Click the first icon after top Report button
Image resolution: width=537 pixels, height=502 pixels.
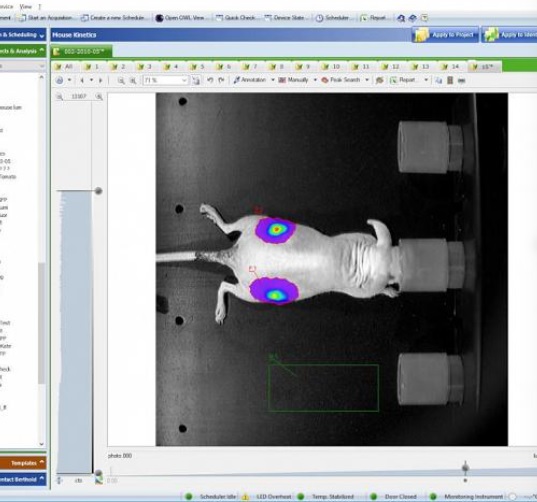(401, 18)
